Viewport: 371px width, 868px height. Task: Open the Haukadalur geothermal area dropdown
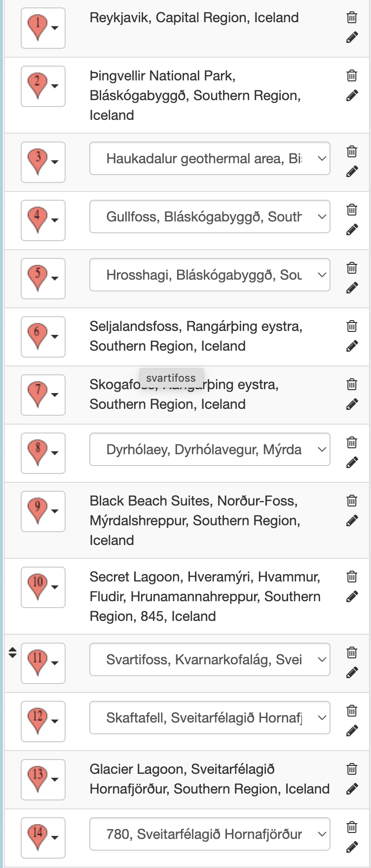210,158
